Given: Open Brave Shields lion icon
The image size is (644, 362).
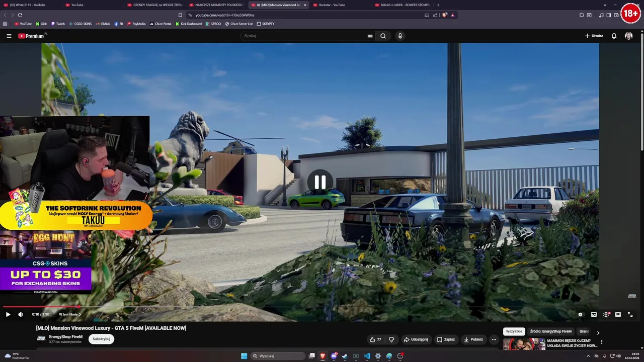Looking at the screenshot, I should [444, 15].
